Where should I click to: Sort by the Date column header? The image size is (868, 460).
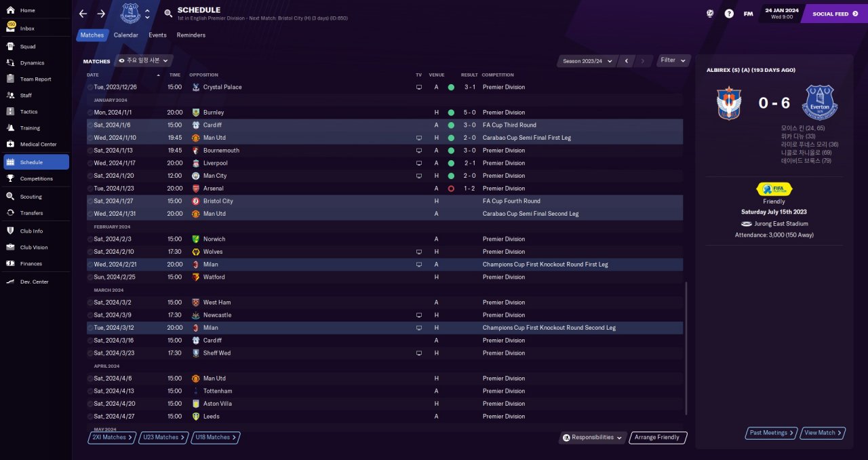click(93, 75)
